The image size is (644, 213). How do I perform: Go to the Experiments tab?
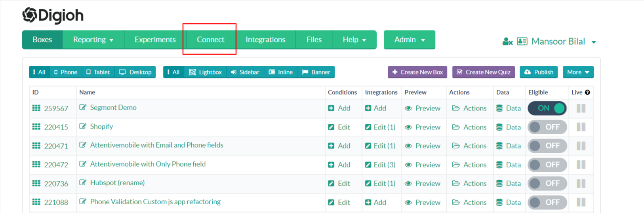155,40
